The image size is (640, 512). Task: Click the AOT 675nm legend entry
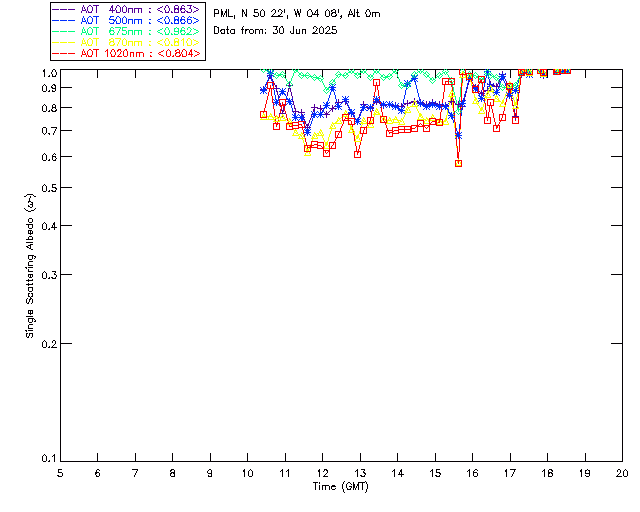126,31
